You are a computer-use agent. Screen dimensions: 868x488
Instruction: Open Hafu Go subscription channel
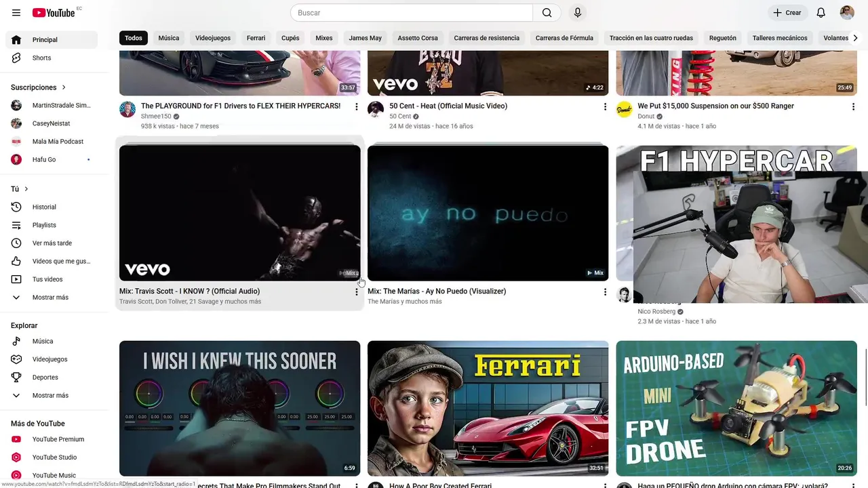point(52,159)
